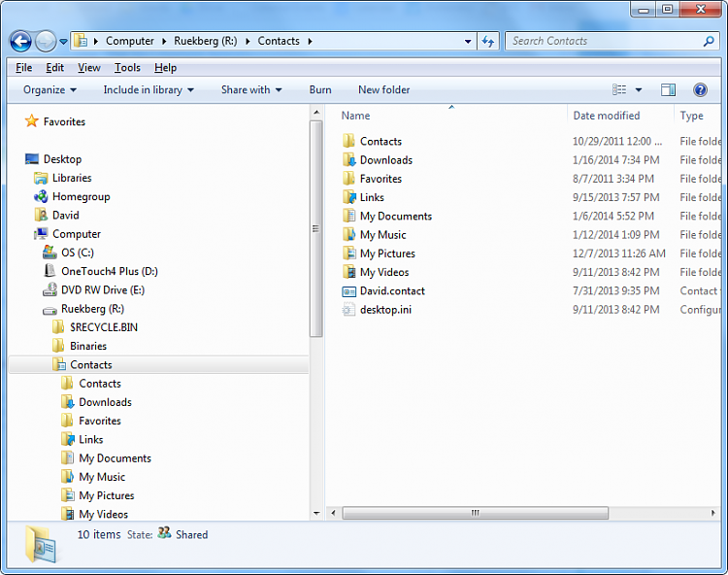This screenshot has width=728, height=575.
Task: Open the recent pages dropdown arrow
Action: (64, 42)
